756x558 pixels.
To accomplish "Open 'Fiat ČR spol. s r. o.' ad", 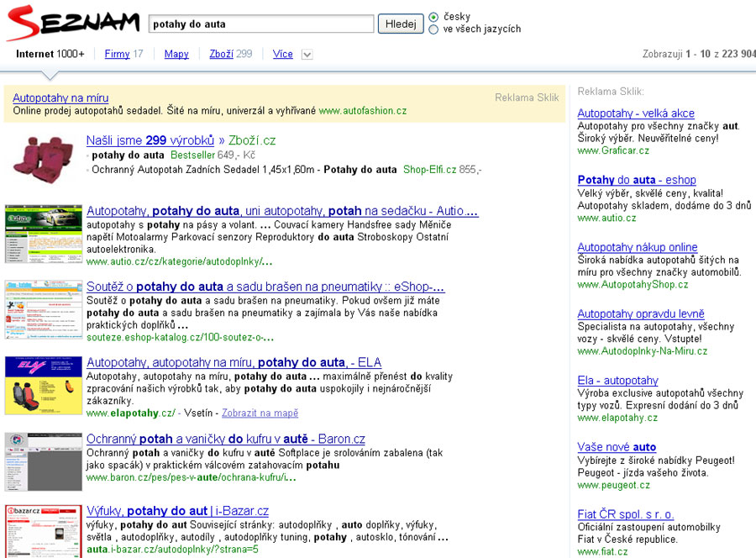I will (626, 514).
